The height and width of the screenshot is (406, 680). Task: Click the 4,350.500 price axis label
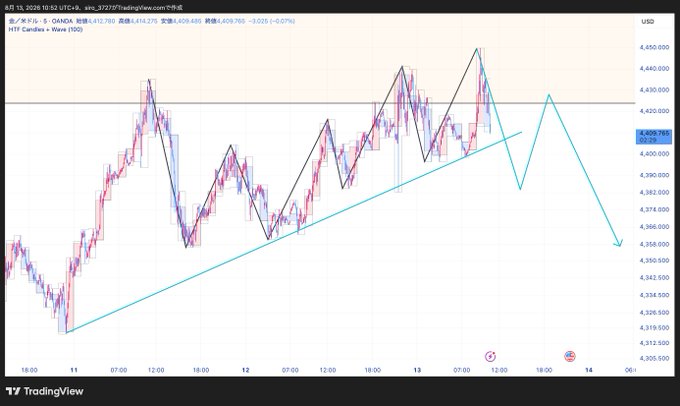[654, 260]
